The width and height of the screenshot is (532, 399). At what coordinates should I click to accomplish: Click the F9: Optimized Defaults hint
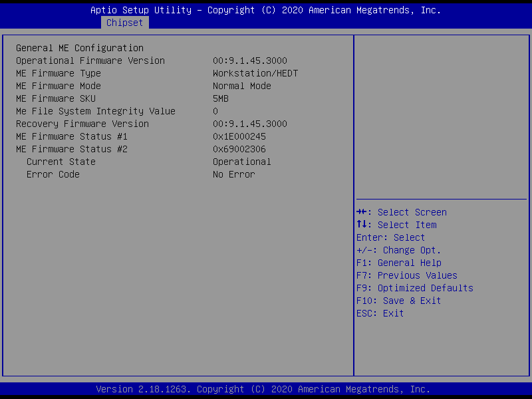(x=414, y=288)
